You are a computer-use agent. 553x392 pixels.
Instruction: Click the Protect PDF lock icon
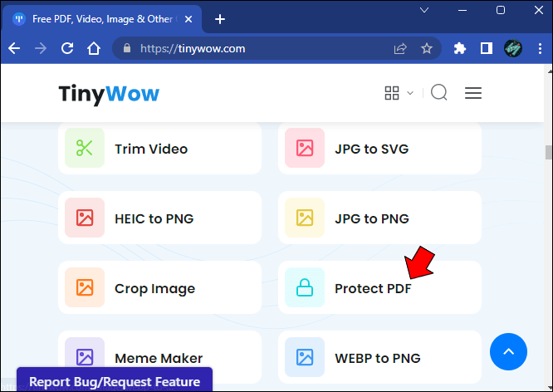(305, 287)
